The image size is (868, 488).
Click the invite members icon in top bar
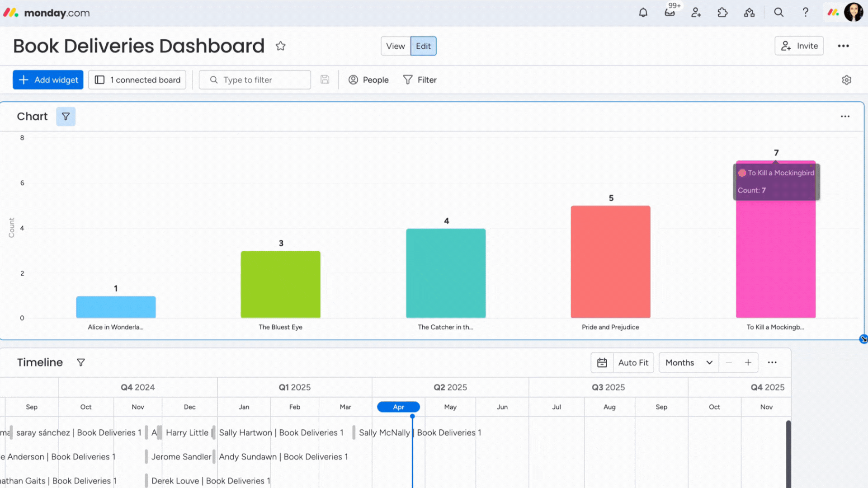tap(696, 13)
